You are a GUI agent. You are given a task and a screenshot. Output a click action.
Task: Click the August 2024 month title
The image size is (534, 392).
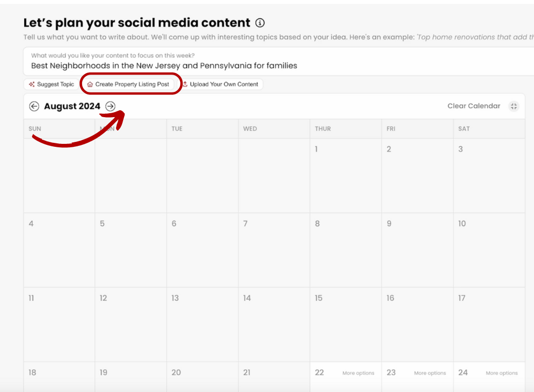point(72,106)
